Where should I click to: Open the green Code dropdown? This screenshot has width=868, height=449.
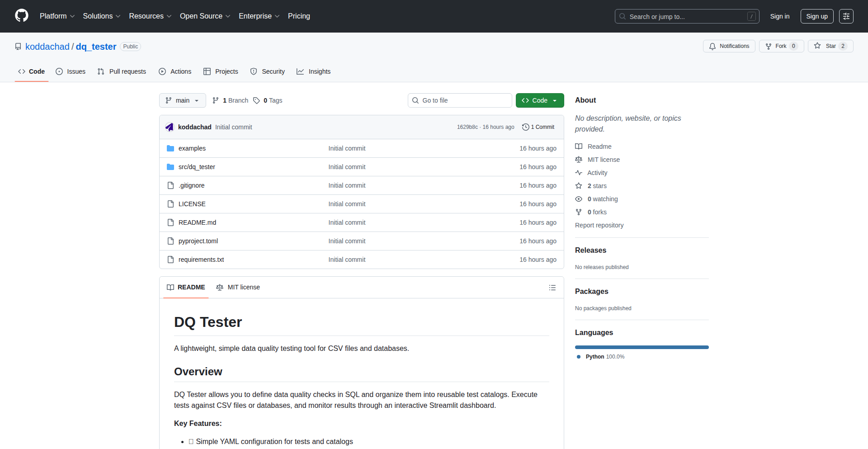pos(539,100)
